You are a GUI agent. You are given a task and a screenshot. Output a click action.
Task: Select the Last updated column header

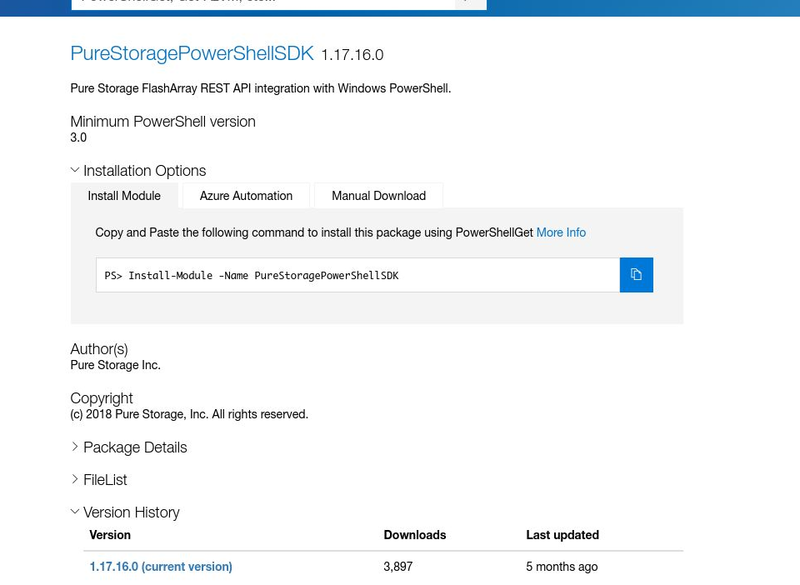pyautogui.click(x=562, y=535)
